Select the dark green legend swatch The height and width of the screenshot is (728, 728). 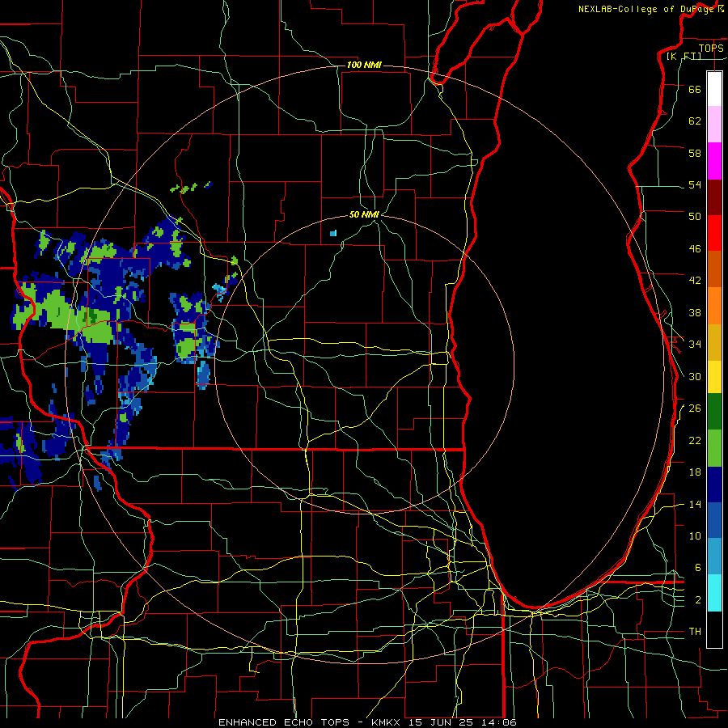714,412
